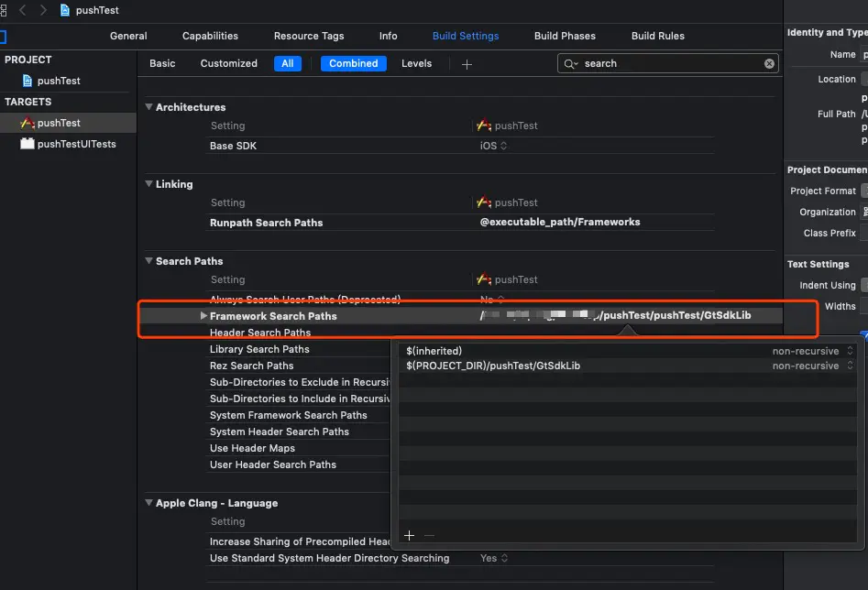The width and height of the screenshot is (868, 590).
Task: Add a new path with popup plus button
Action: click(409, 535)
